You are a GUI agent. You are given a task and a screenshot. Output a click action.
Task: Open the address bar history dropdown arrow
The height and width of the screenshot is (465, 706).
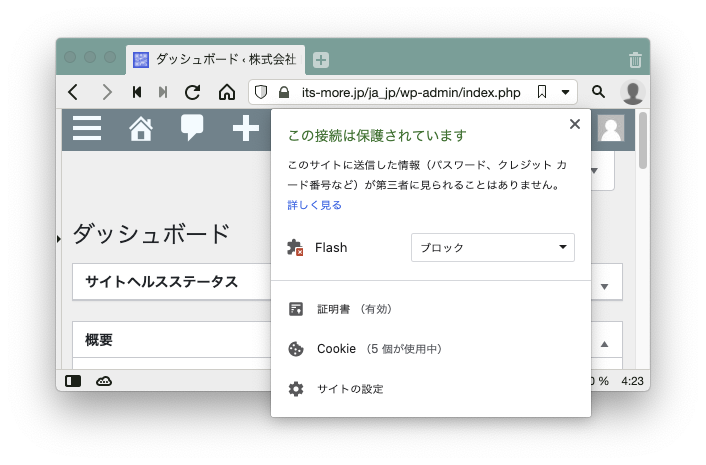pos(566,92)
